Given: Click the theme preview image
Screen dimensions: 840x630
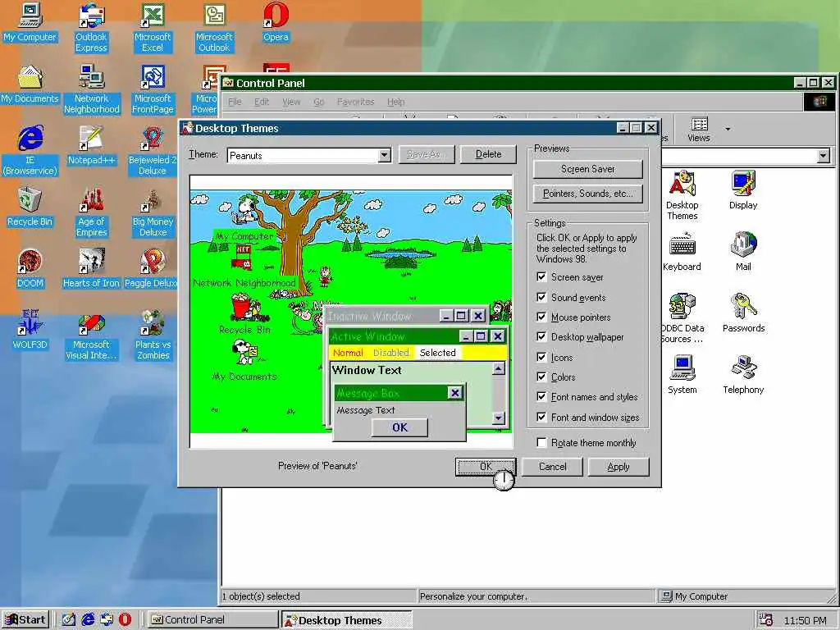Looking at the screenshot, I should point(351,311).
